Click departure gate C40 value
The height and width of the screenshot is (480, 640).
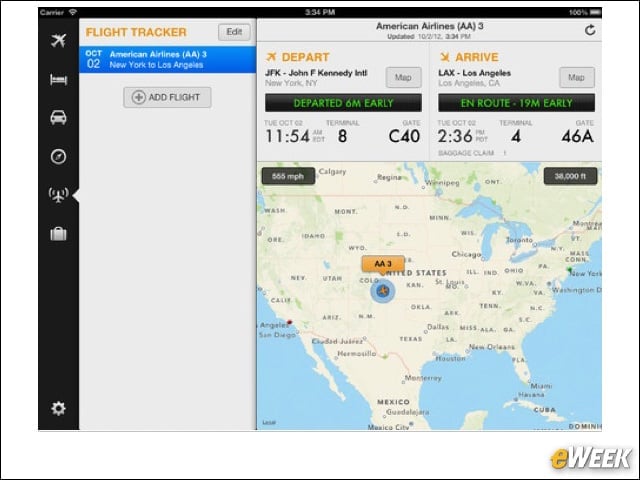(404, 136)
